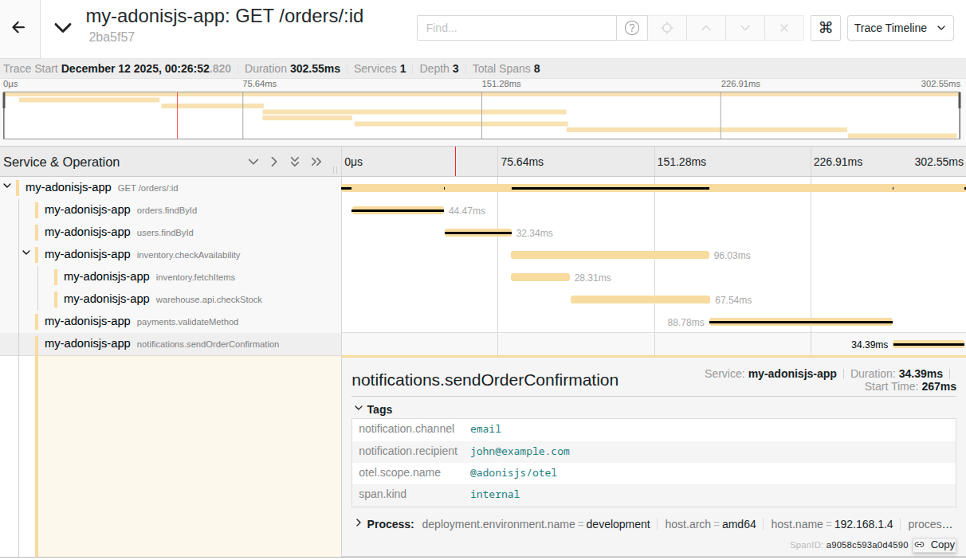Expand the Process section
Image resolution: width=966 pixels, height=560 pixels.
tap(359, 523)
